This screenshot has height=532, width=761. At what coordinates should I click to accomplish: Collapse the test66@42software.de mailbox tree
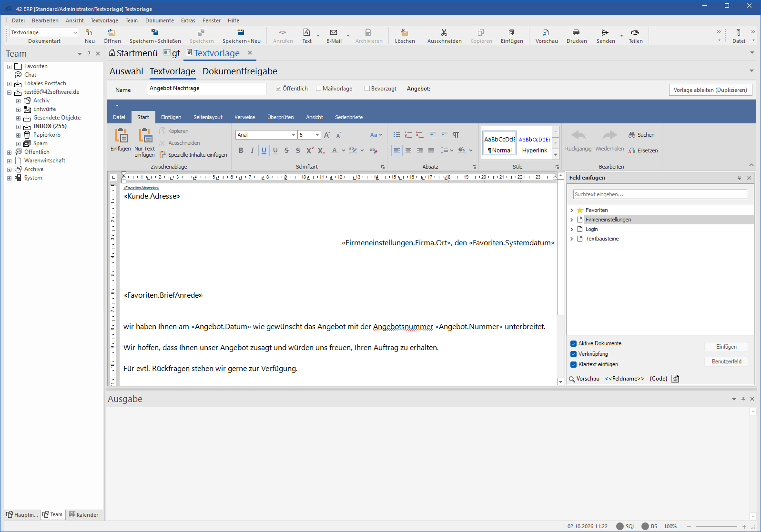[9, 92]
